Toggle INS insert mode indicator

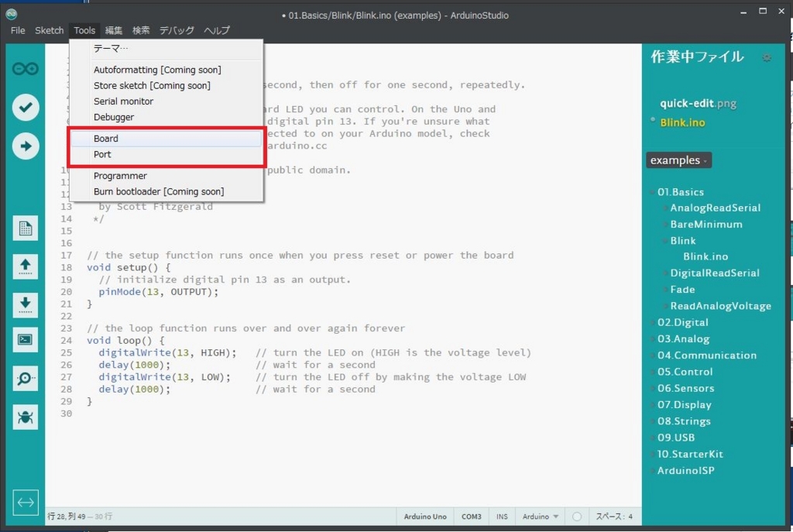tap(502, 517)
